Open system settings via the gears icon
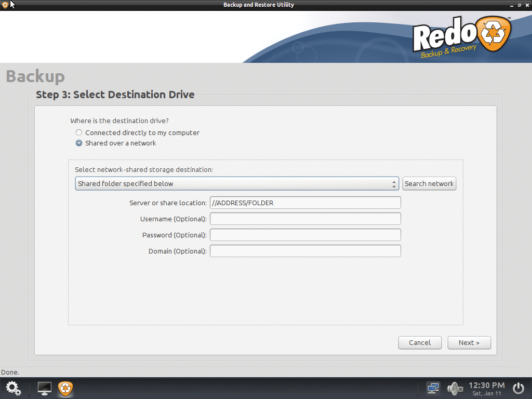 [x=14, y=388]
